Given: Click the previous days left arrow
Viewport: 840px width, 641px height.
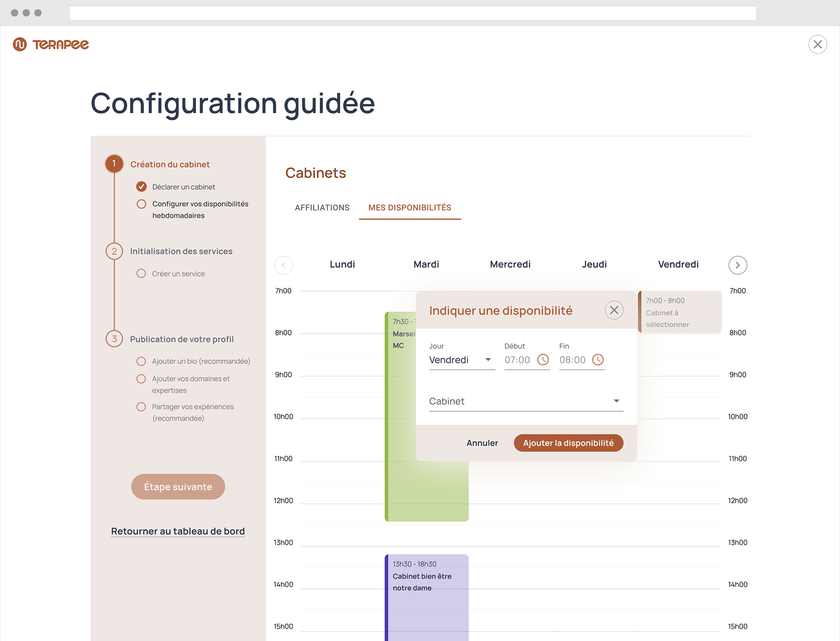Looking at the screenshot, I should pyautogui.click(x=284, y=265).
